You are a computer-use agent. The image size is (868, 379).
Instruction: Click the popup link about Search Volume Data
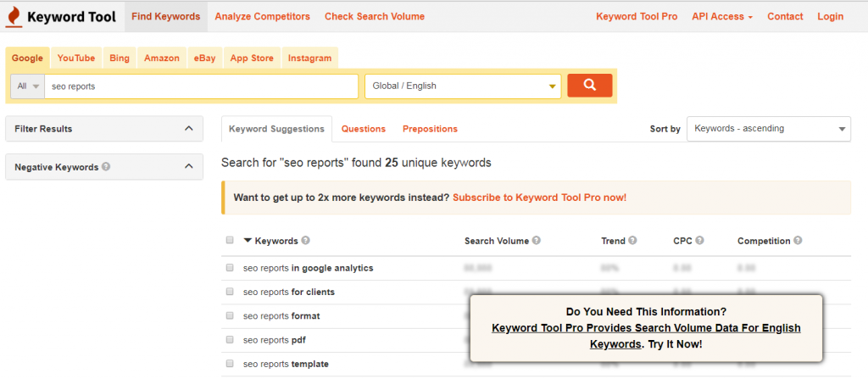click(x=646, y=336)
